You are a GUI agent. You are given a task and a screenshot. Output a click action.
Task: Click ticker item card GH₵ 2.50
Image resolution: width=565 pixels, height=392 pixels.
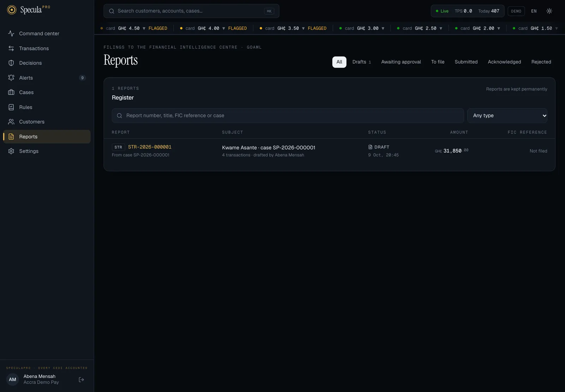point(420,28)
